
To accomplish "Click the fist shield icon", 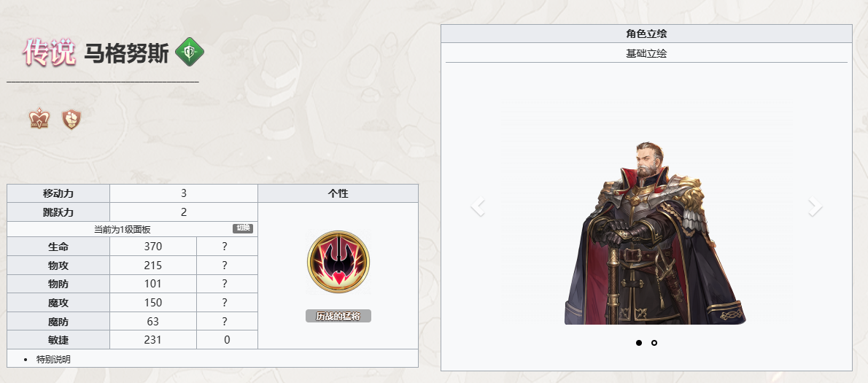I will coord(71,118).
